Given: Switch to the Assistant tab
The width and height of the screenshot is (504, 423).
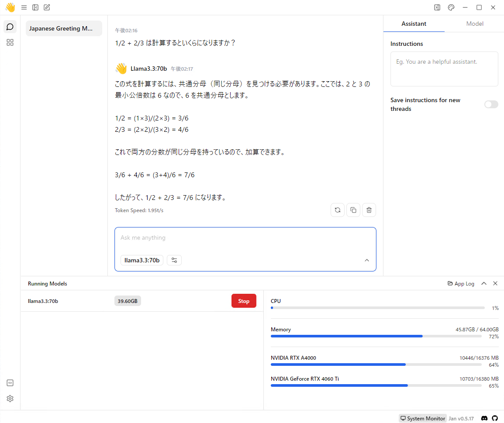Looking at the screenshot, I should pyautogui.click(x=414, y=24).
